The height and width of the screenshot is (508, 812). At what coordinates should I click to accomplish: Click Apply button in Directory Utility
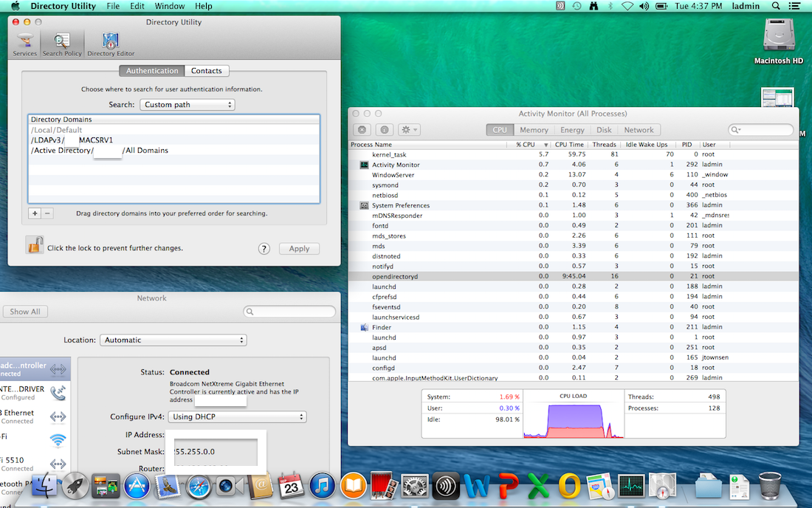pos(299,249)
